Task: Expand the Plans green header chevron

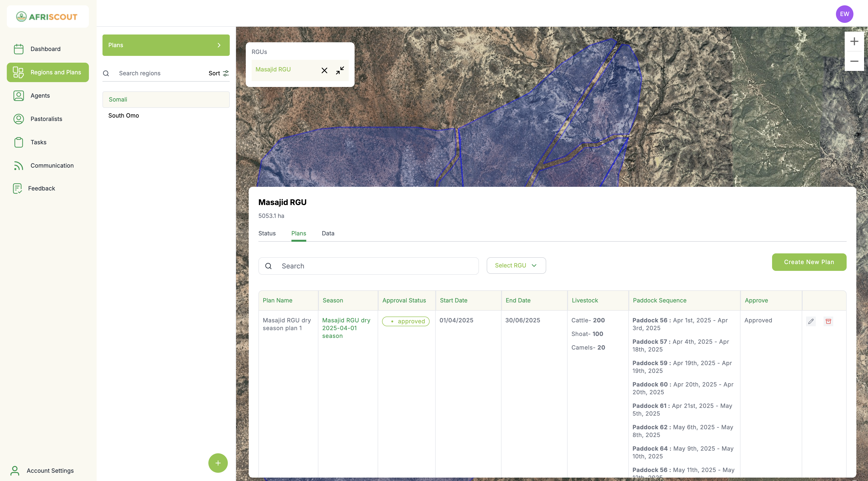Action: pyautogui.click(x=219, y=45)
